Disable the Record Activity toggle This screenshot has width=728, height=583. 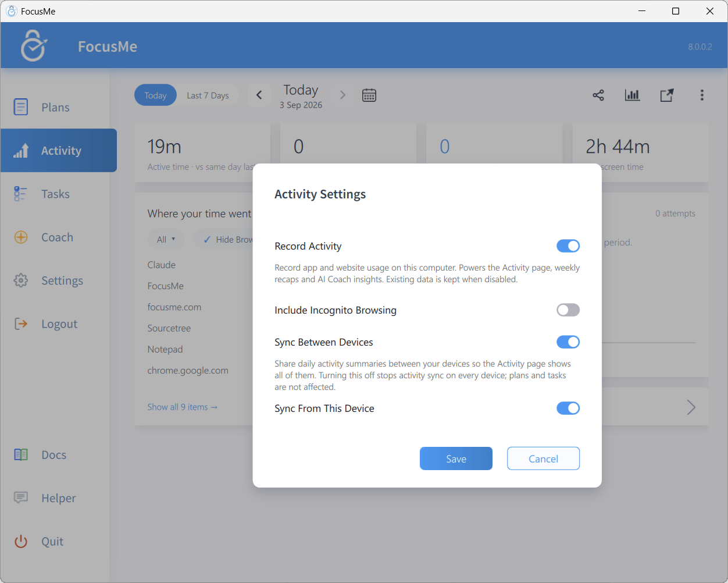point(568,246)
